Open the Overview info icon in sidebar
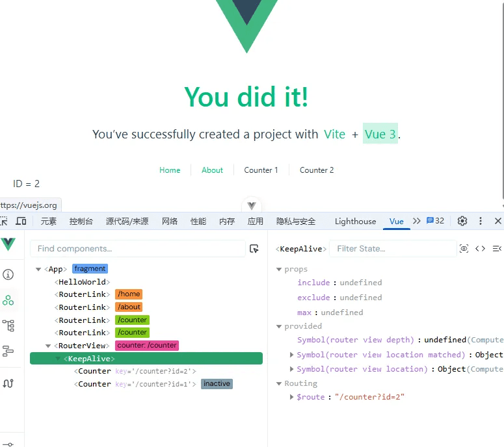 [8, 275]
